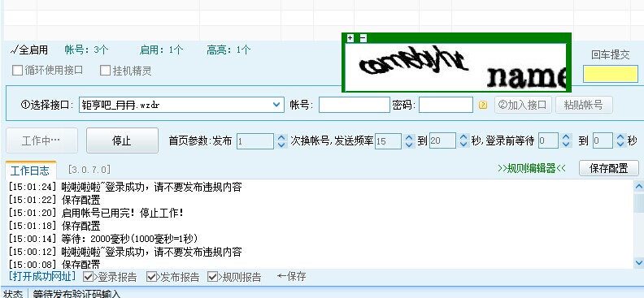Enable 挂机精灵 checkbox

click(x=106, y=70)
